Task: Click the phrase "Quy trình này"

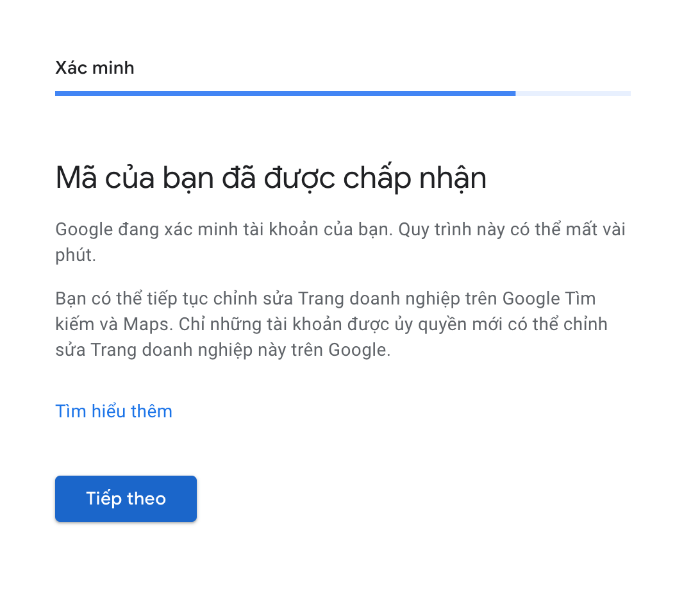Action: coord(452,229)
